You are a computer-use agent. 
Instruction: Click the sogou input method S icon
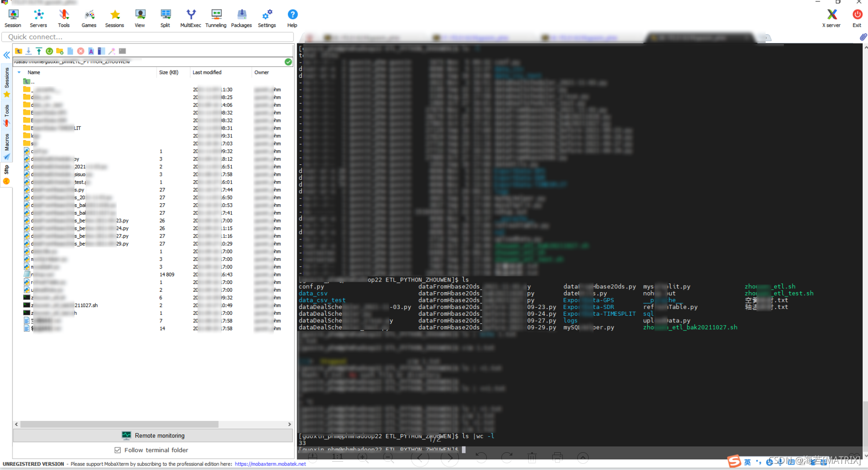[733, 461]
